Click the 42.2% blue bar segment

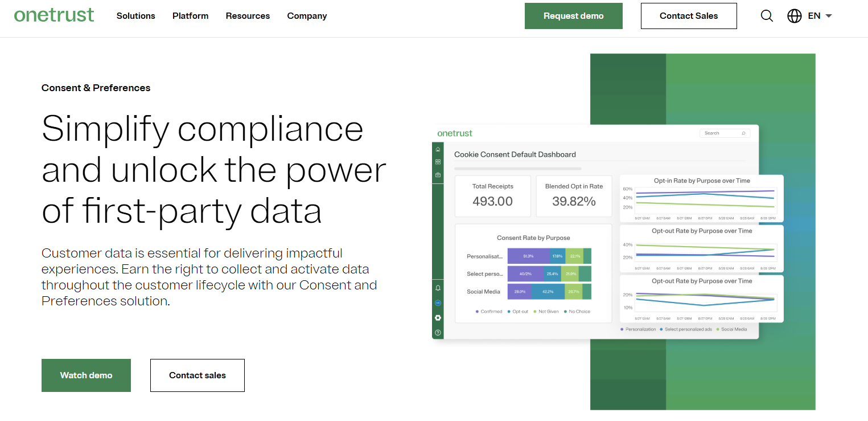coord(548,292)
